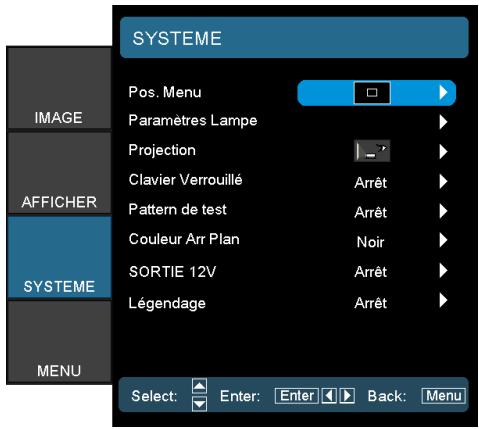Expand SORTIE 12V arrow
Viewport: 479px width, 429px height.
click(443, 271)
